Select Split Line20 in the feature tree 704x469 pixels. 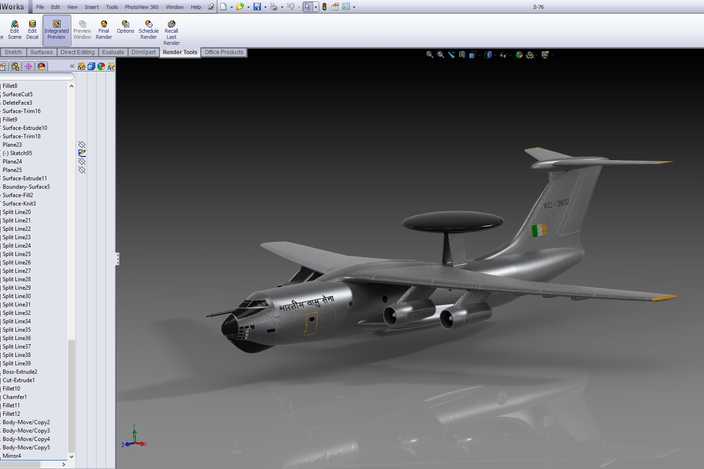17,212
